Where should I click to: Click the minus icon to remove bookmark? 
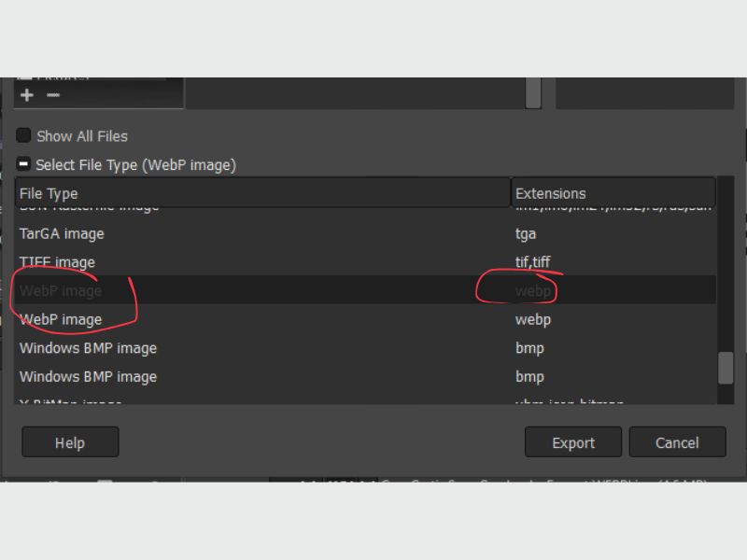tap(53, 95)
